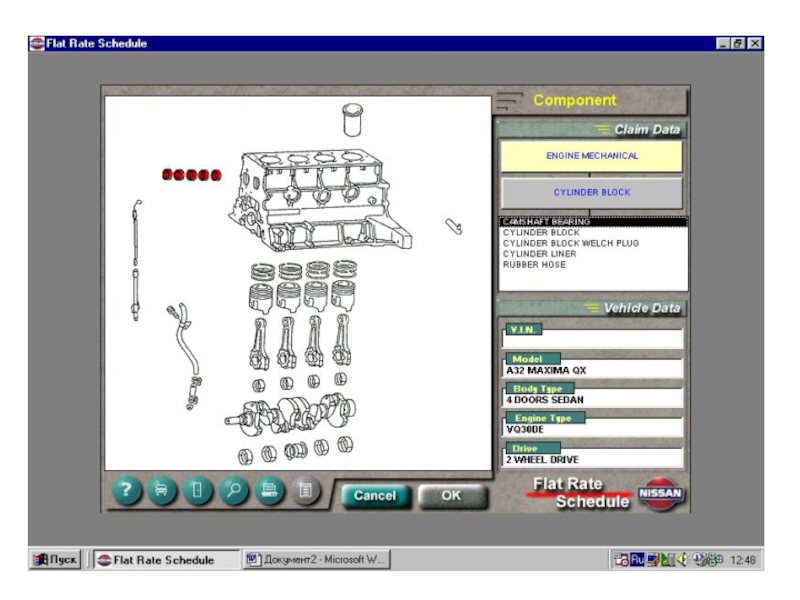Screen dimensions: 800x600
Task: Switch to Документ2 Microsoft Word taskbar button
Action: pyautogui.click(x=316, y=560)
